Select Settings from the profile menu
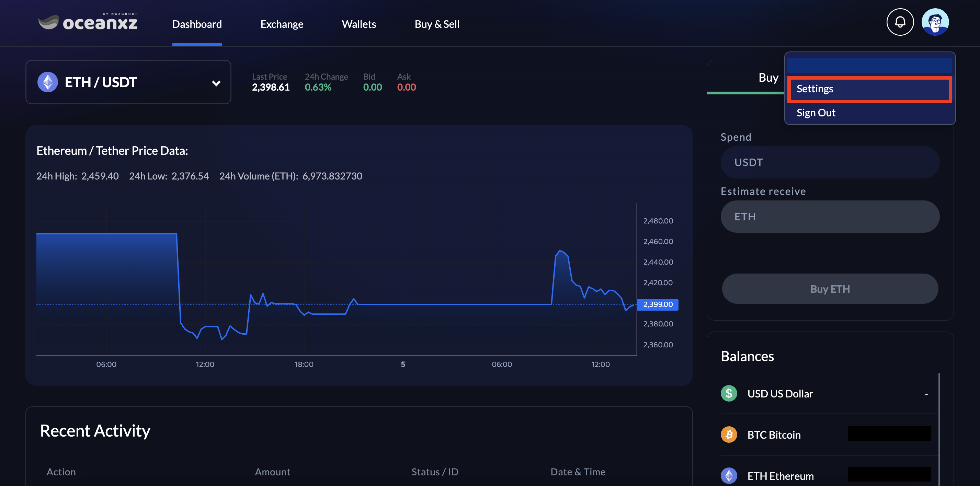Screen dimensions: 980x486 869,89
